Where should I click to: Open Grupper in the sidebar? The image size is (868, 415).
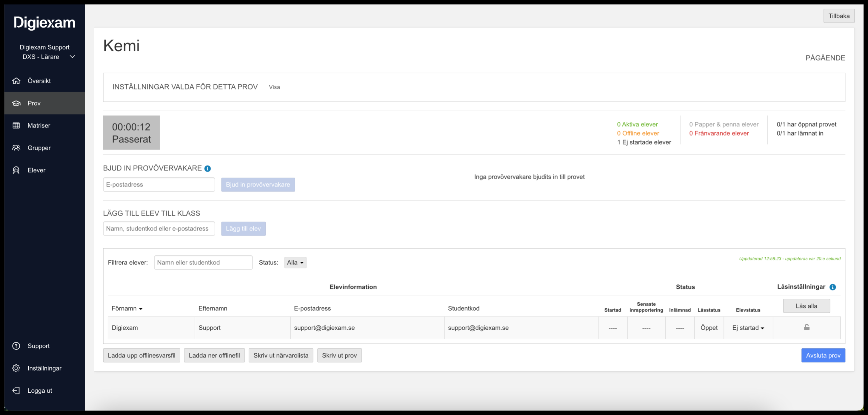click(44, 148)
